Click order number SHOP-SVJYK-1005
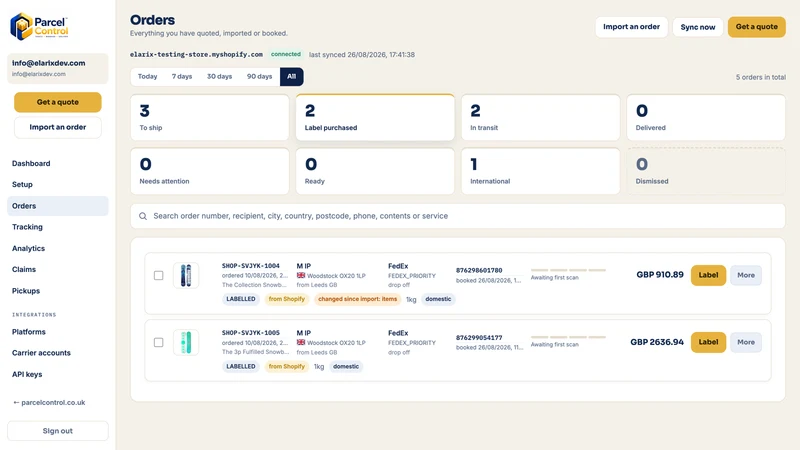Viewport: 800px width, 450px height. pyautogui.click(x=251, y=333)
